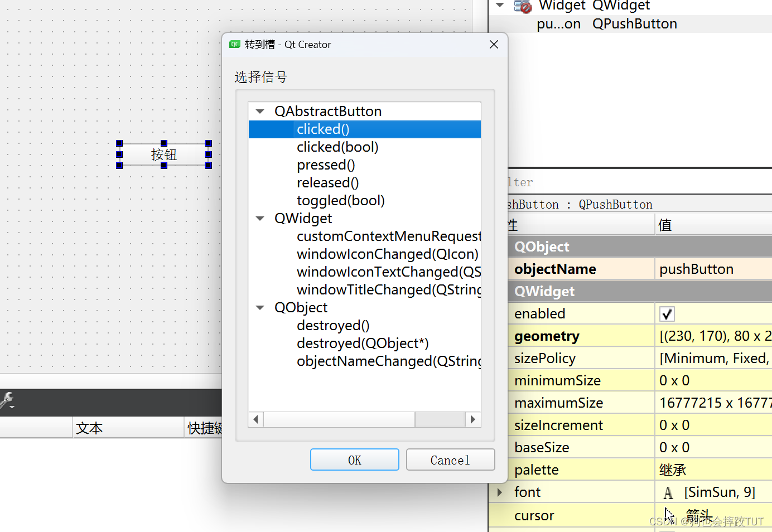Select the minimumSize property row
772x532 pixels.
(x=640, y=381)
